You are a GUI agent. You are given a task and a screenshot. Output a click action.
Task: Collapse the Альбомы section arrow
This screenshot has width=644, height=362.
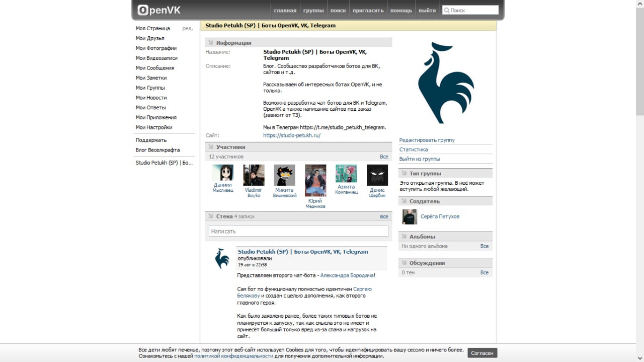404,237
